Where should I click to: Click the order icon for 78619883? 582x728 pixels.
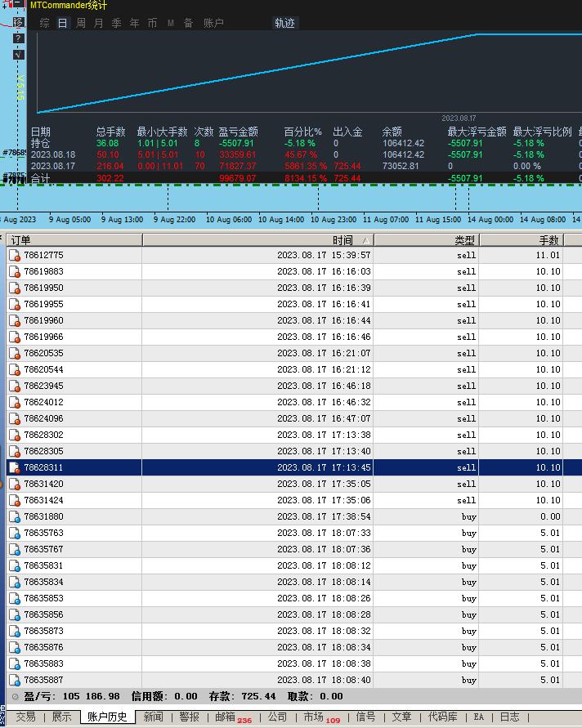[x=15, y=271]
